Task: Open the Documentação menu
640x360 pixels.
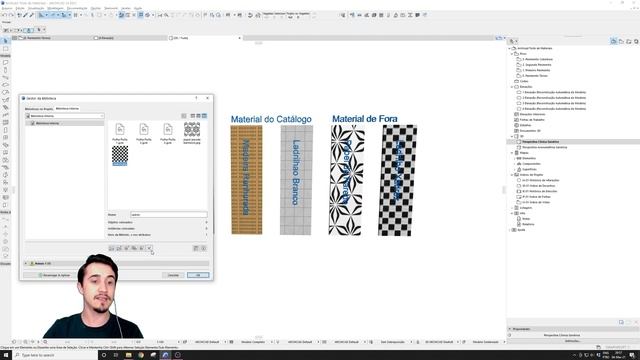Action: tap(77, 8)
